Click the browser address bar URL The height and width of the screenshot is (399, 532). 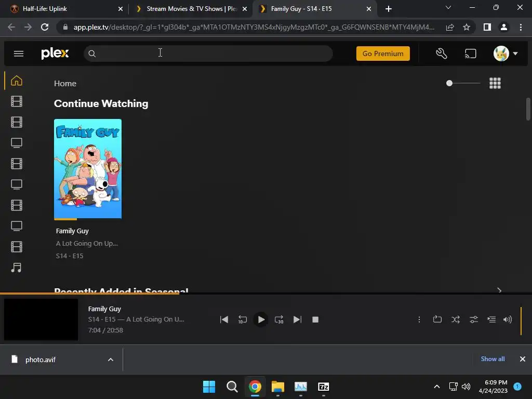(x=254, y=27)
